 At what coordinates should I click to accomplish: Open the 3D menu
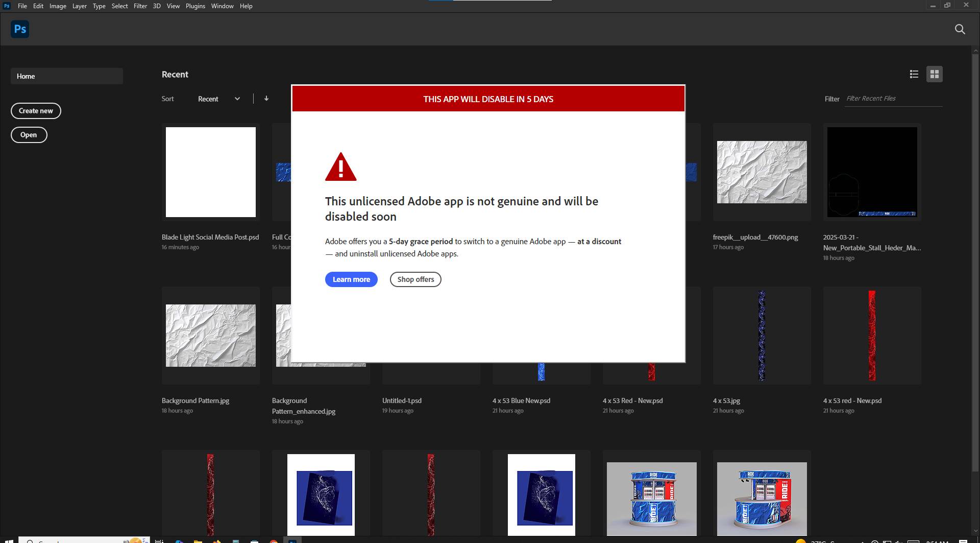[157, 6]
